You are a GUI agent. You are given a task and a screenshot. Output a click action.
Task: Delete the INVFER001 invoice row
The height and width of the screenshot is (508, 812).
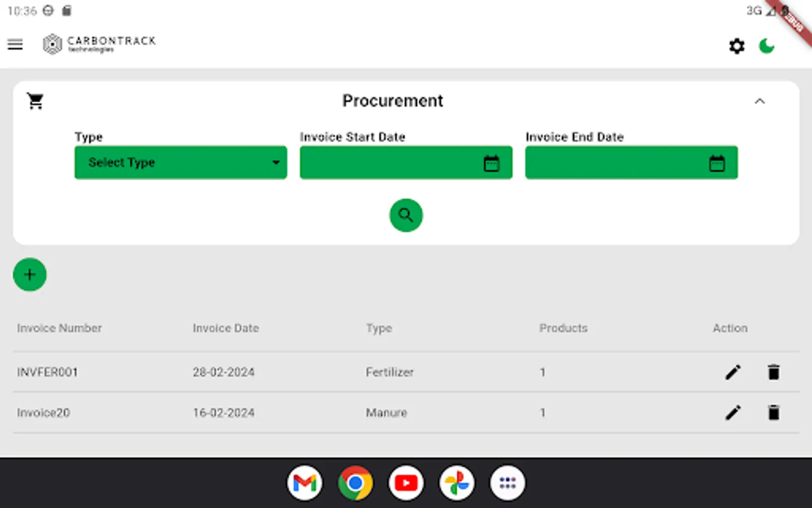774,372
